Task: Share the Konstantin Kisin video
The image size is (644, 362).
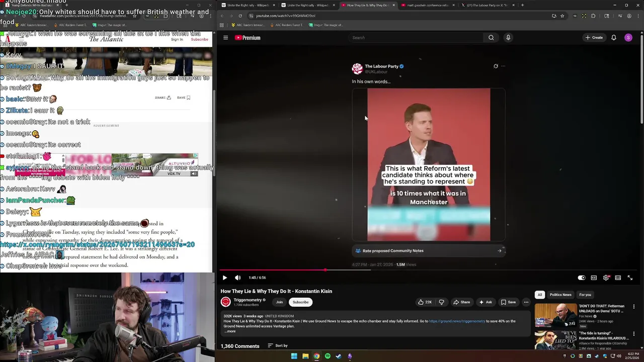Action: pos(461,302)
